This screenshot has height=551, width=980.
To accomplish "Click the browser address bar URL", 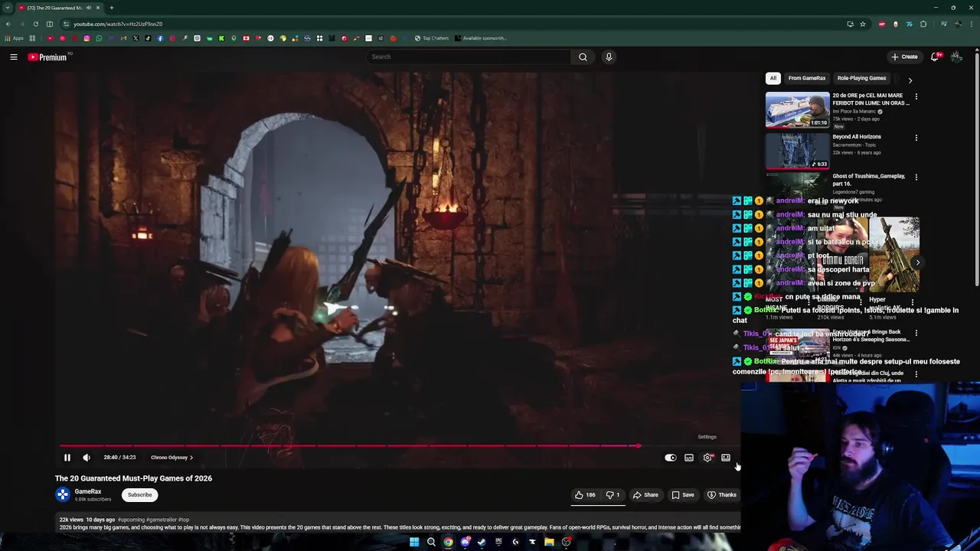I will pos(118,24).
